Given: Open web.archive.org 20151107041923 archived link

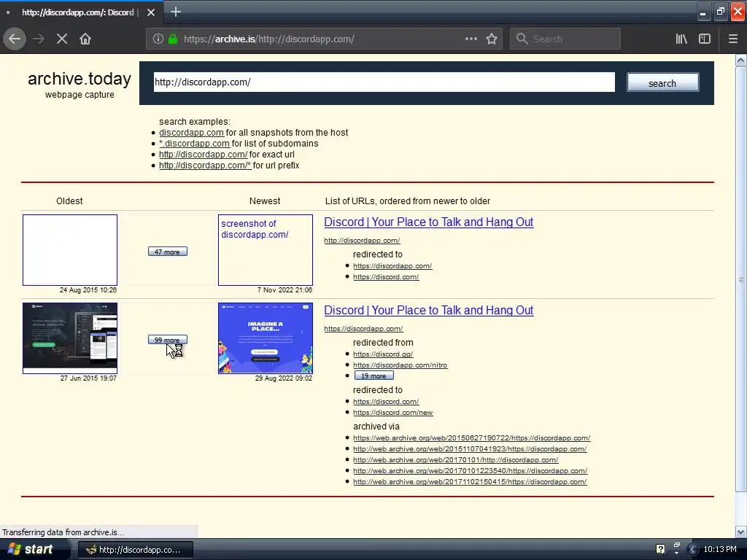Looking at the screenshot, I should [x=470, y=448].
